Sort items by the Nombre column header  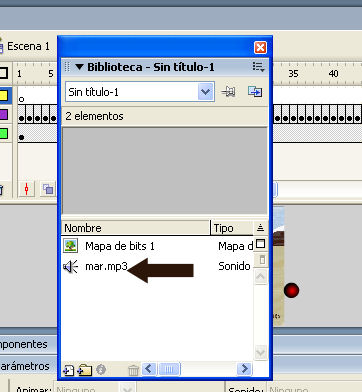click(x=136, y=228)
